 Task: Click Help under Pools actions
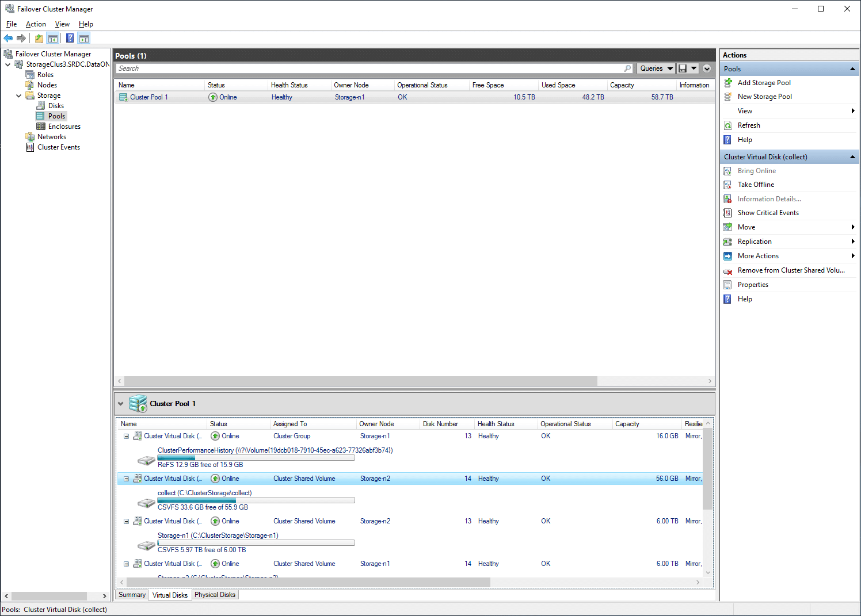pyautogui.click(x=745, y=140)
